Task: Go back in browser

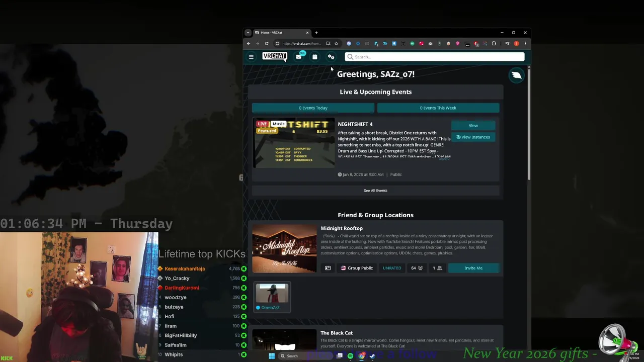Action: tap(249, 44)
